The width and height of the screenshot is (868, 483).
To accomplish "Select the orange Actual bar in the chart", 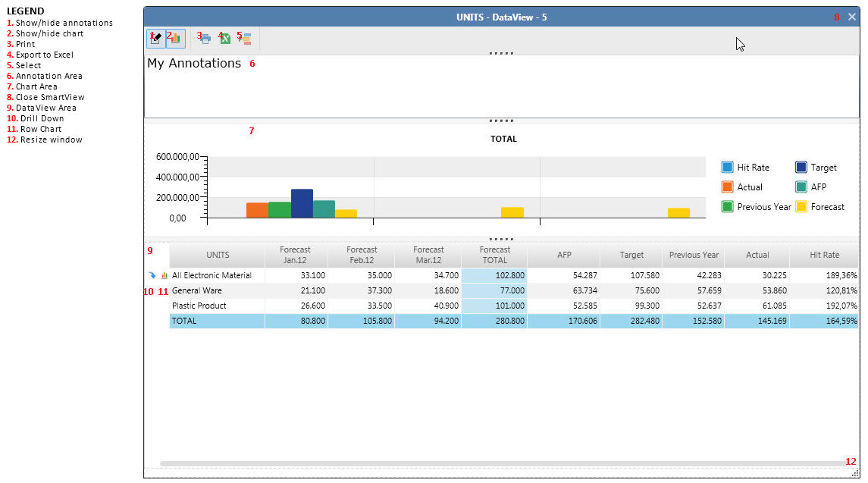I will tap(258, 210).
